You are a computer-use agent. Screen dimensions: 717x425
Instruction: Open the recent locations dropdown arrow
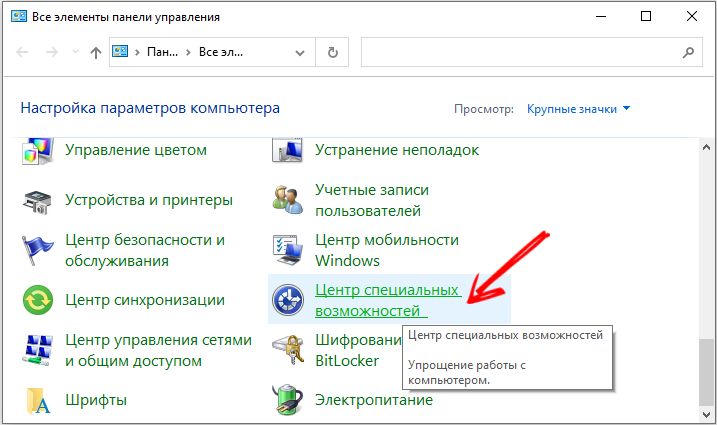click(x=75, y=53)
